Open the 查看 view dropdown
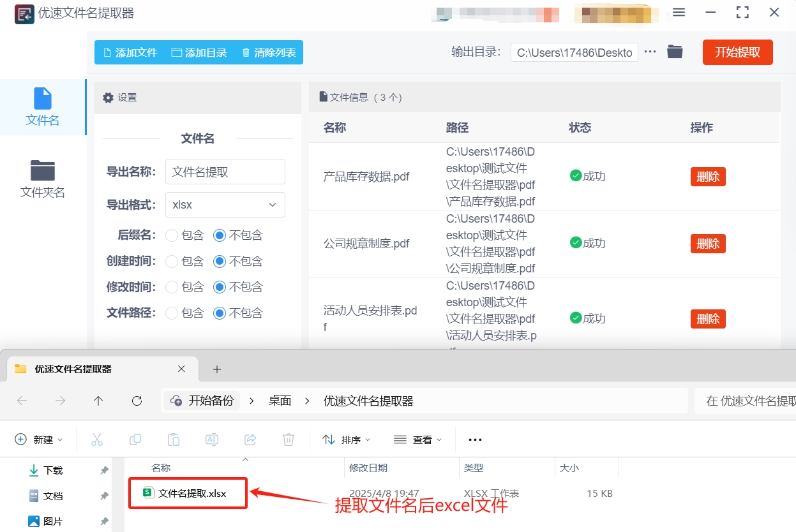Screen dimensions: 796x532 pyautogui.click(x=418, y=440)
